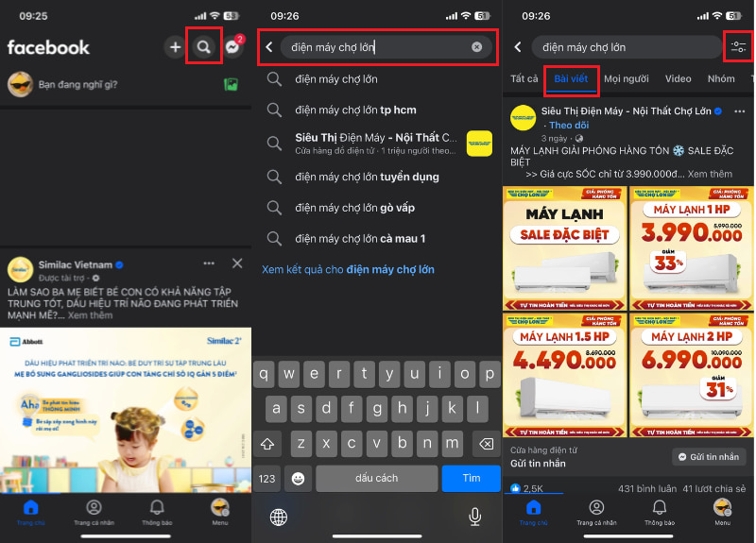Image resolution: width=756 pixels, height=543 pixels.
Task: Open the profile avatar beside 'Bạn đang nghĩ gì?'
Action: coord(20,84)
